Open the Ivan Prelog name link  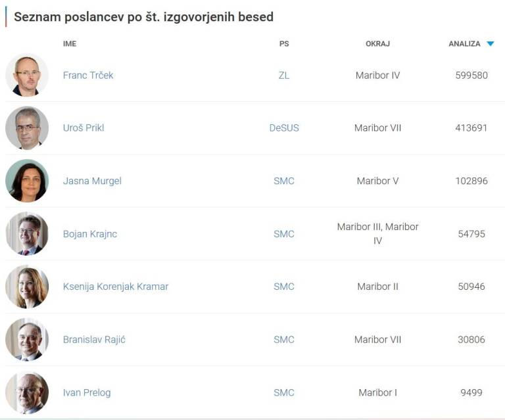tap(87, 393)
